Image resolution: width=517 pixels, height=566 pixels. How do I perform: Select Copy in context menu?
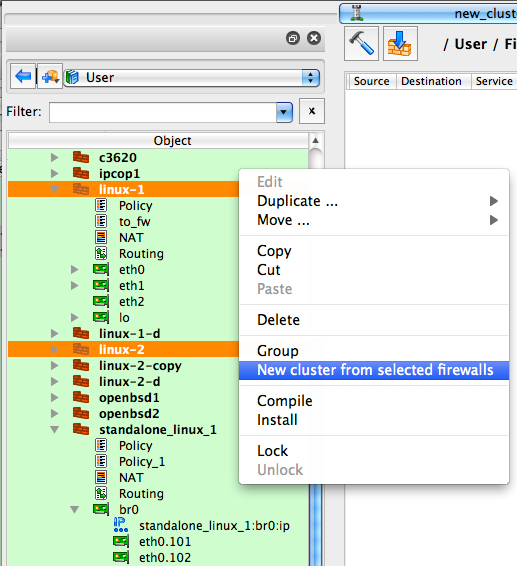point(374,251)
